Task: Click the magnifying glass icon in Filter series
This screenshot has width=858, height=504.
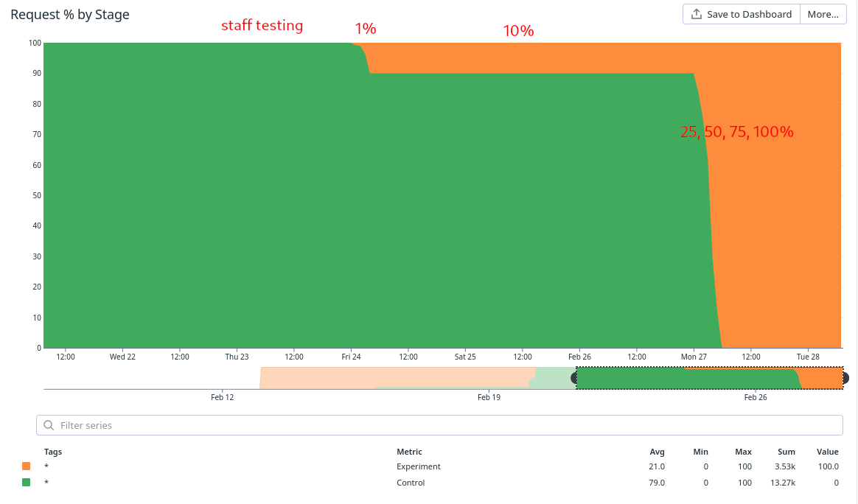Action: pyautogui.click(x=48, y=425)
